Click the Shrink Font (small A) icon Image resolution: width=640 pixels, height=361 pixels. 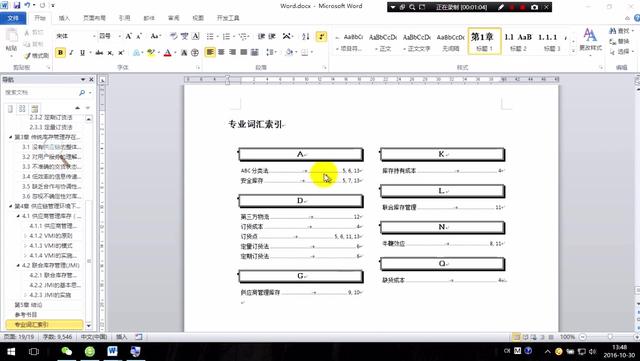[x=139, y=36]
